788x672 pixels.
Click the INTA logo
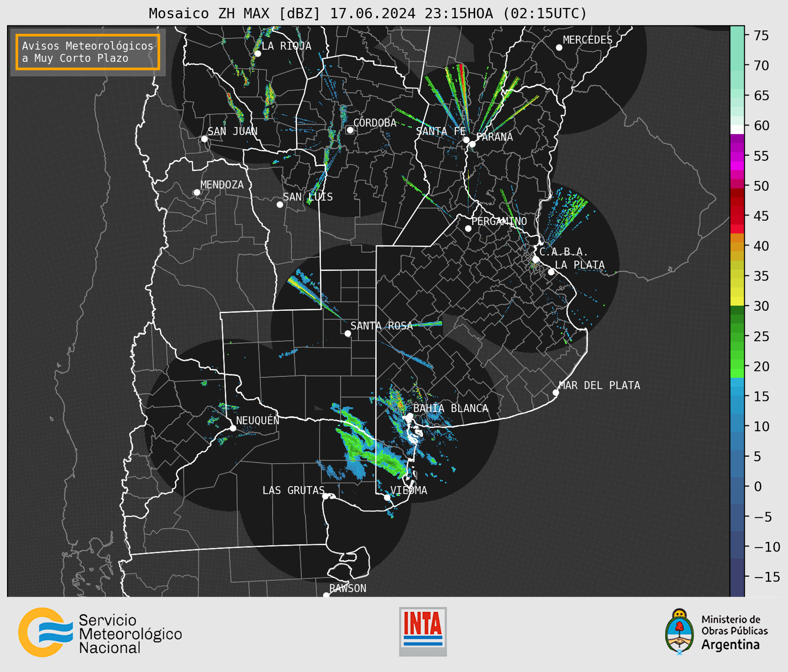[423, 631]
